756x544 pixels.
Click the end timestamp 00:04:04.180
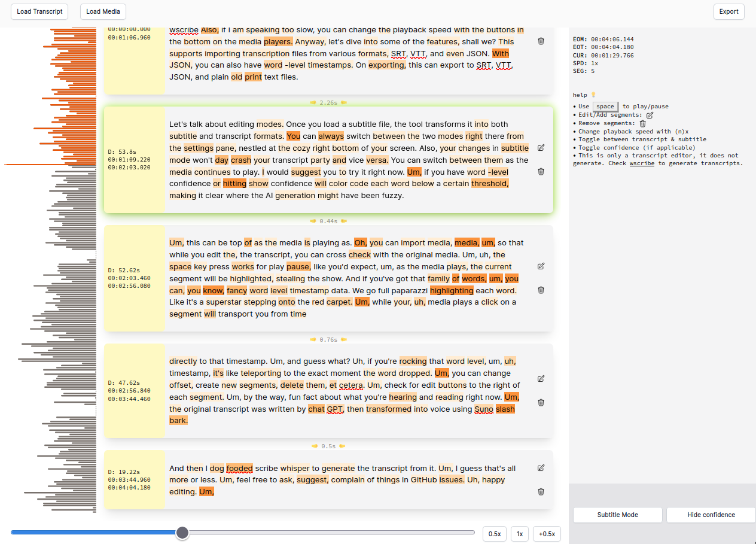129,488
